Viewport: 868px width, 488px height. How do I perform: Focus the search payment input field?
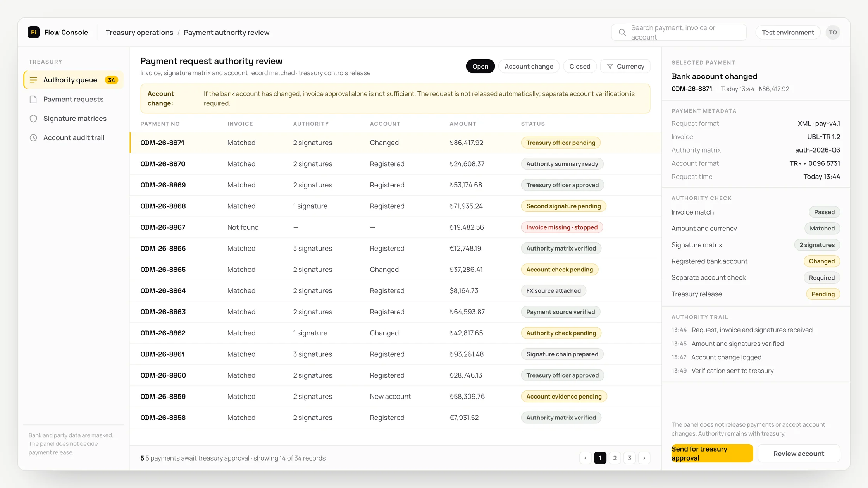(679, 33)
